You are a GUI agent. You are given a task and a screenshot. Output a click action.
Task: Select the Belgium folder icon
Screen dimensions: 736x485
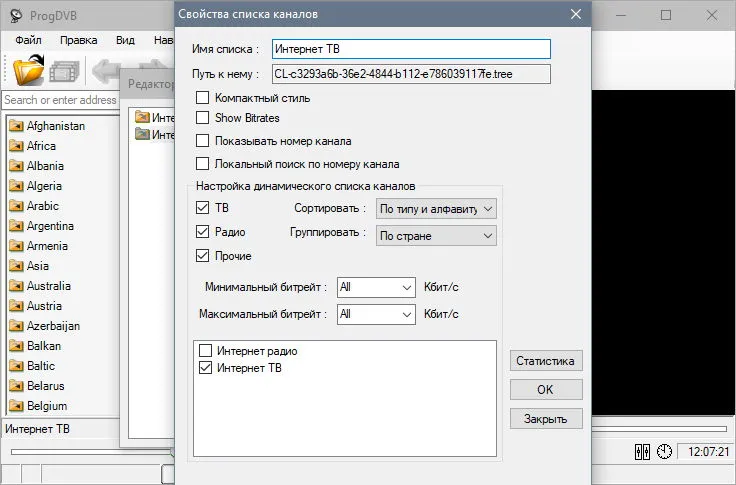(16, 406)
